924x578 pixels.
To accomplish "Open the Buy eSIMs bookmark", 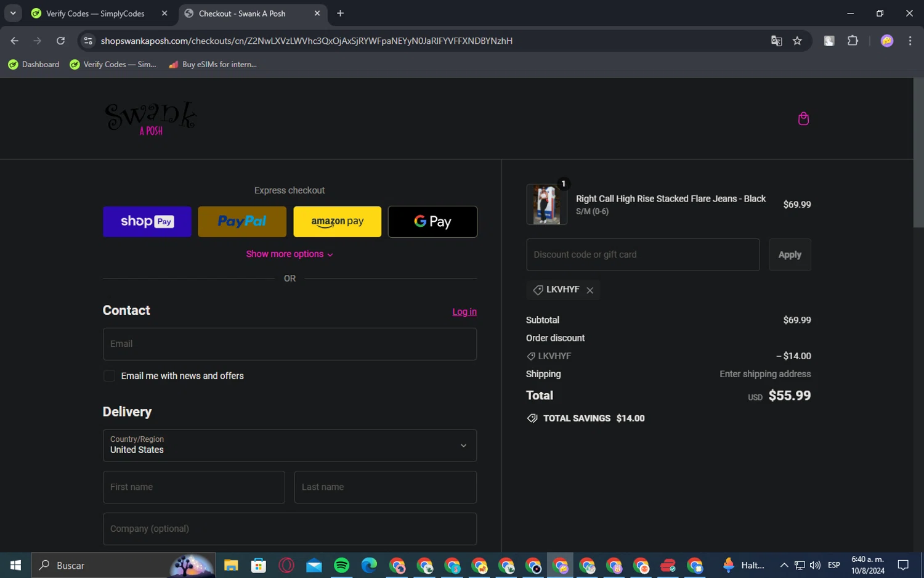I will click(x=213, y=64).
